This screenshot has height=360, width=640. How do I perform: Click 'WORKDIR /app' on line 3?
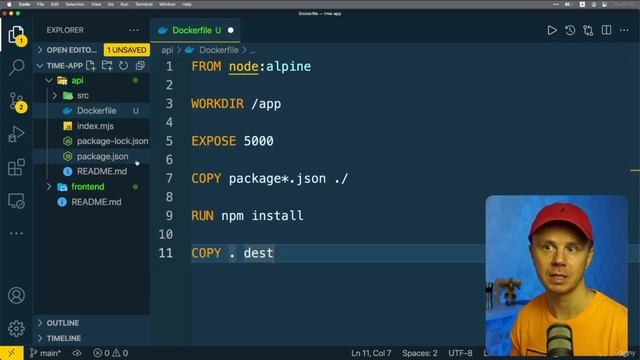[236, 104]
